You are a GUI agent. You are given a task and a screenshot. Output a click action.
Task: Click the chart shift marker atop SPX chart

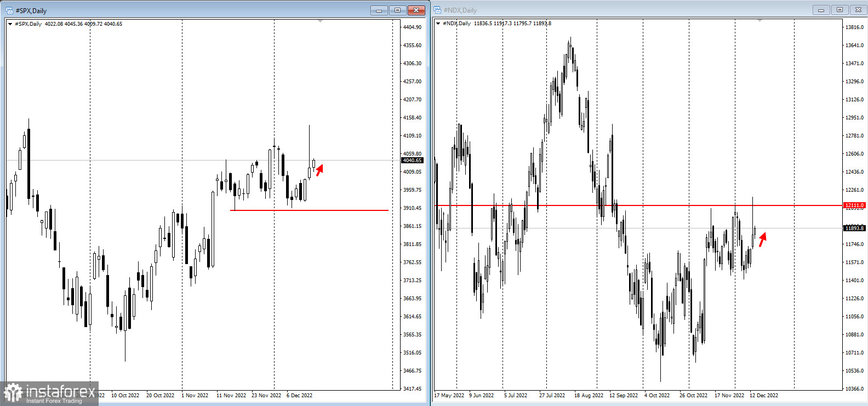(321, 21)
